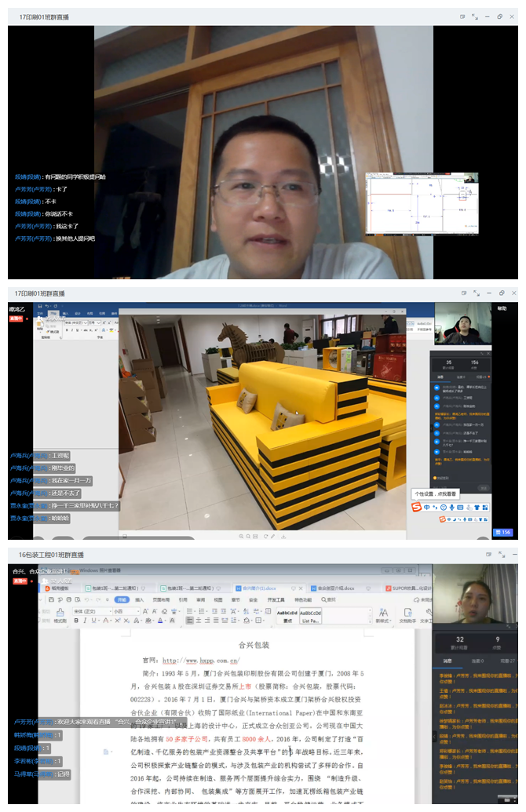This screenshot has height=812, width=526.
Task: Toggle italic I in bottom document toolbar
Action: tap(85, 621)
